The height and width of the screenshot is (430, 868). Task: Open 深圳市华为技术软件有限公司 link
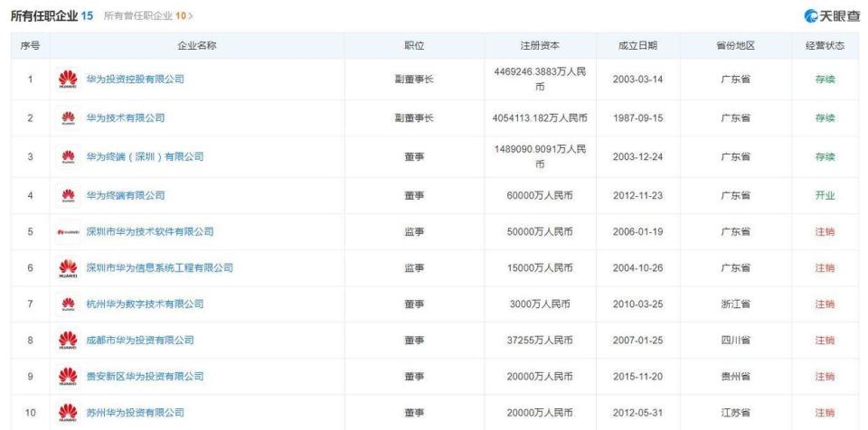tap(150, 232)
